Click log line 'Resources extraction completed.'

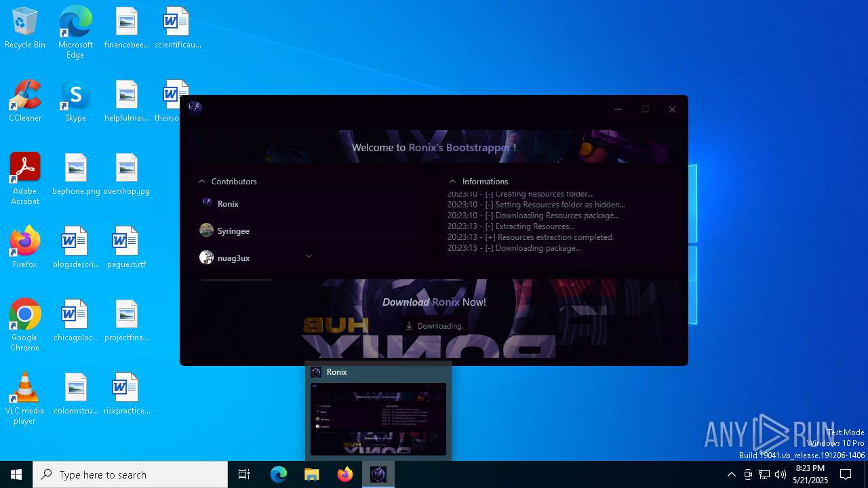pos(530,237)
